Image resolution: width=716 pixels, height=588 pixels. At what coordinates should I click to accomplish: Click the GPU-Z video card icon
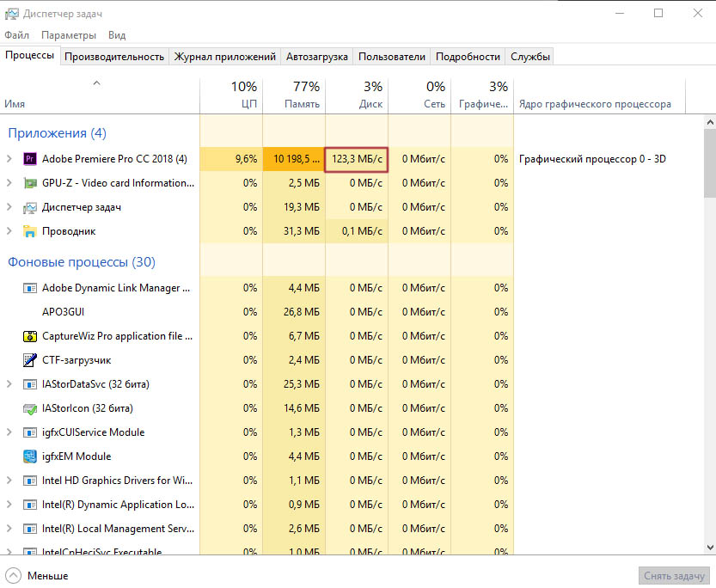(30, 183)
